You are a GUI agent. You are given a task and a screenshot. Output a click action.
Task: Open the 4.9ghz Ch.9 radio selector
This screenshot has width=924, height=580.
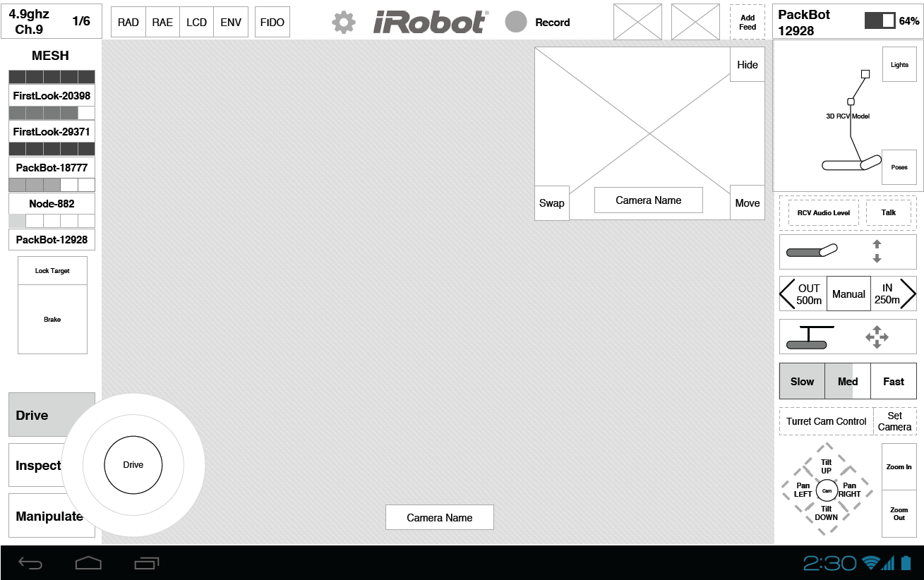(52, 22)
